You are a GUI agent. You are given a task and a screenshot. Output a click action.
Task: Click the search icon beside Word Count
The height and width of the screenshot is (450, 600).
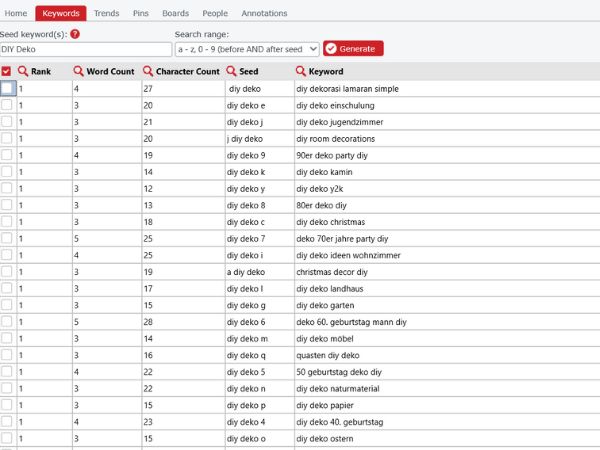[x=78, y=72]
